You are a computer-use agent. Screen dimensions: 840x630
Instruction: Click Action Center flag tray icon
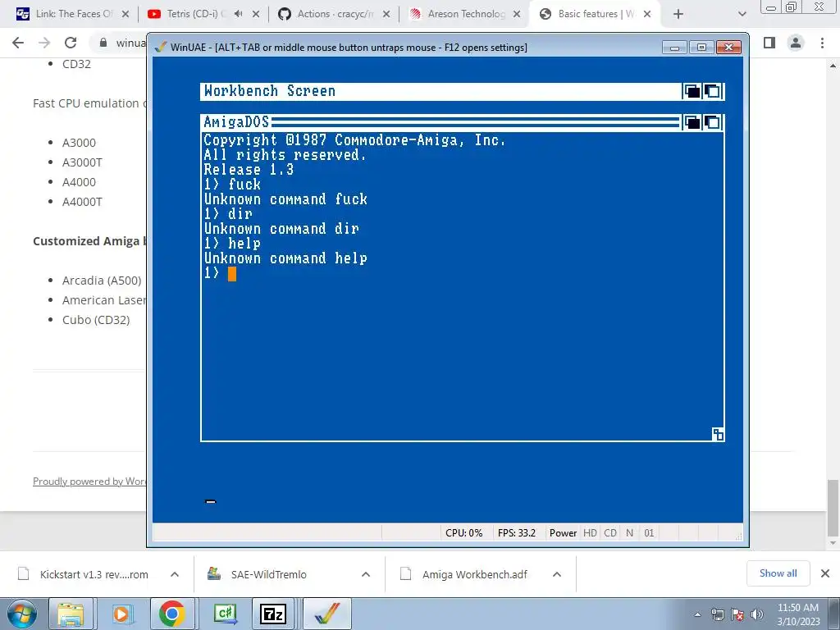pos(737,614)
